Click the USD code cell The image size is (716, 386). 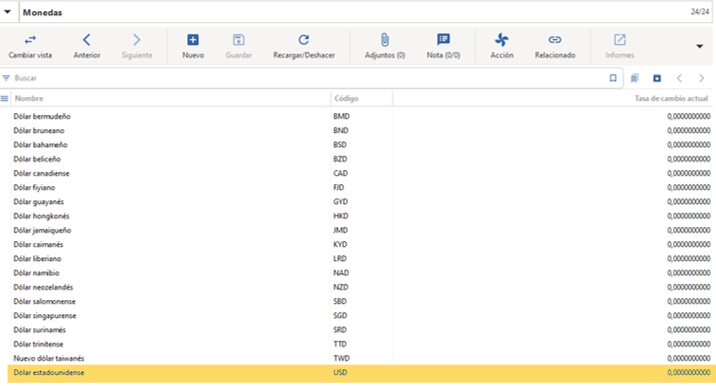340,372
